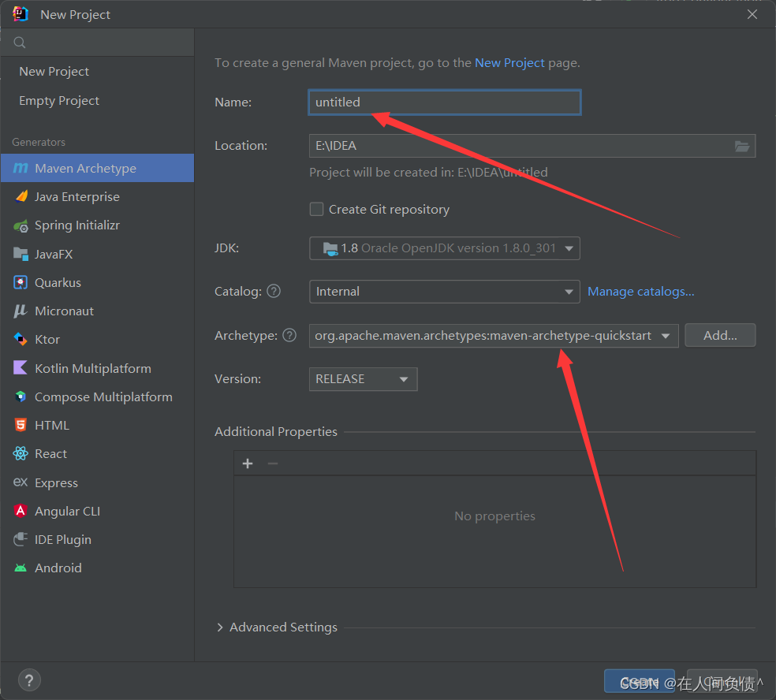Follow the New Project page link
The height and width of the screenshot is (700, 776).
point(509,63)
